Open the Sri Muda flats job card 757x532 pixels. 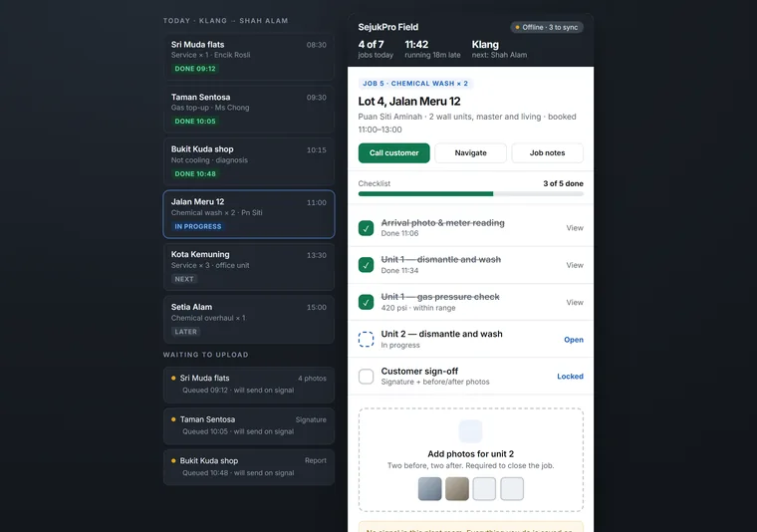click(249, 57)
